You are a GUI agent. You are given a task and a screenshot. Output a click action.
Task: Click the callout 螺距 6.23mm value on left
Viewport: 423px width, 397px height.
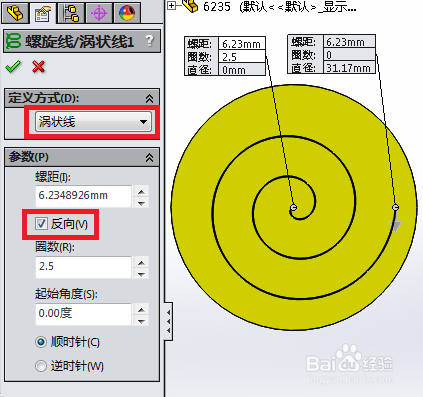pos(242,44)
